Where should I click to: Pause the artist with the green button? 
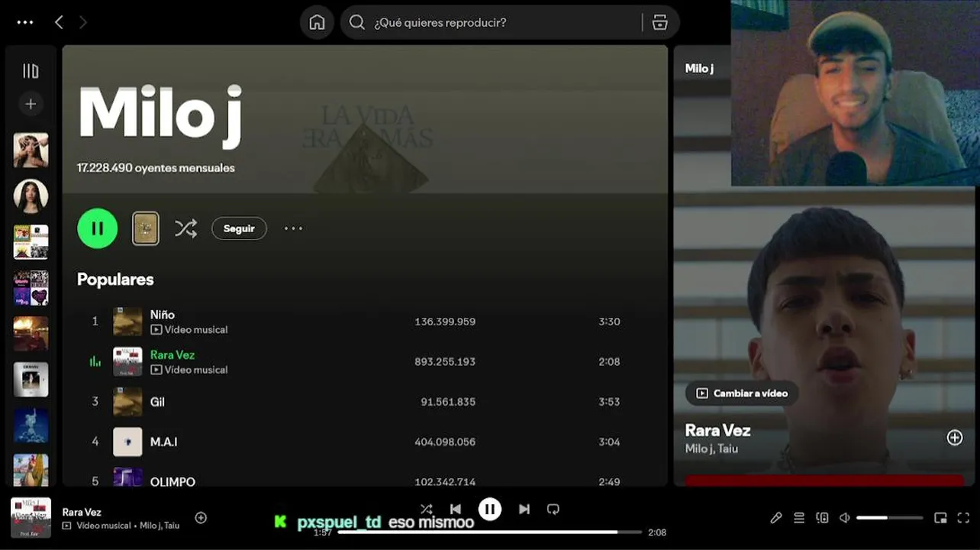point(98,228)
